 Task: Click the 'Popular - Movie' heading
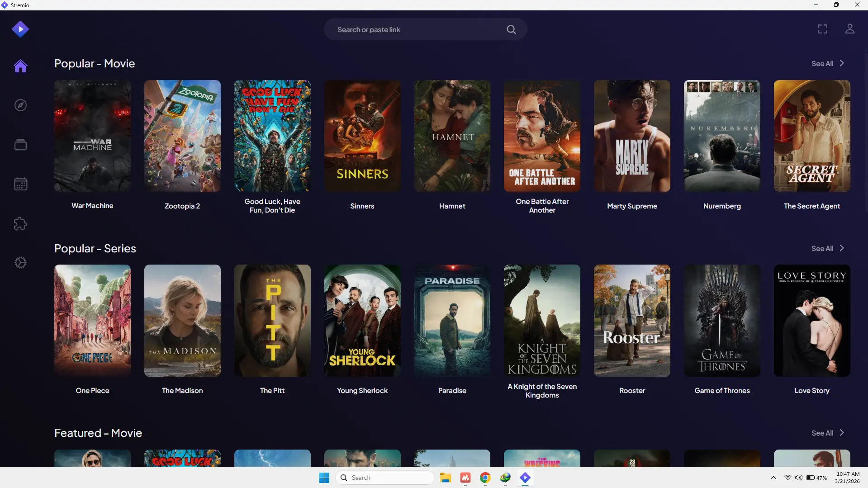coord(95,64)
